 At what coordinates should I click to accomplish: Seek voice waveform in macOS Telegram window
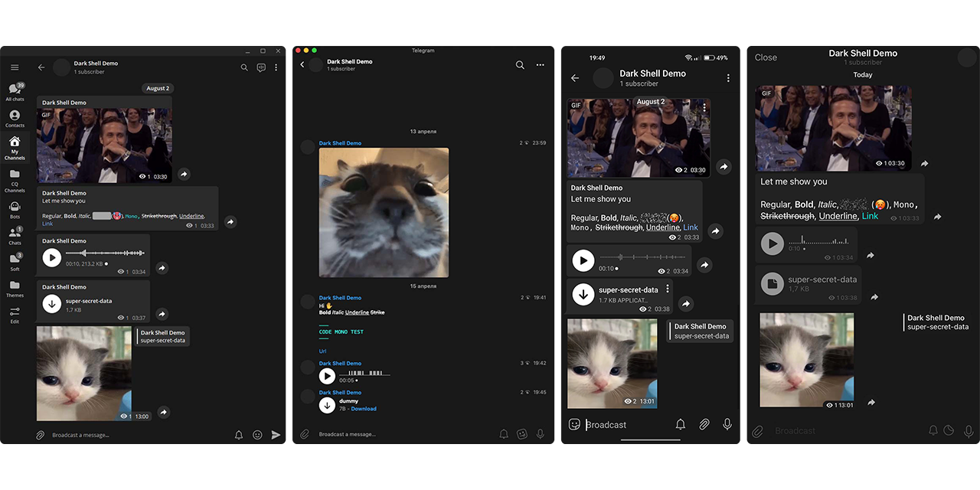point(364,373)
